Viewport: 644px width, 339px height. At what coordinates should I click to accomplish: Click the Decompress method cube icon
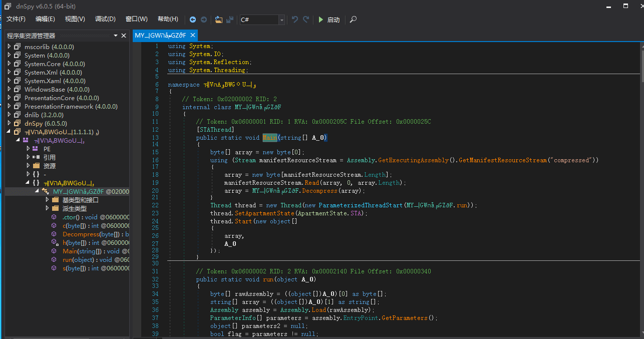point(54,234)
